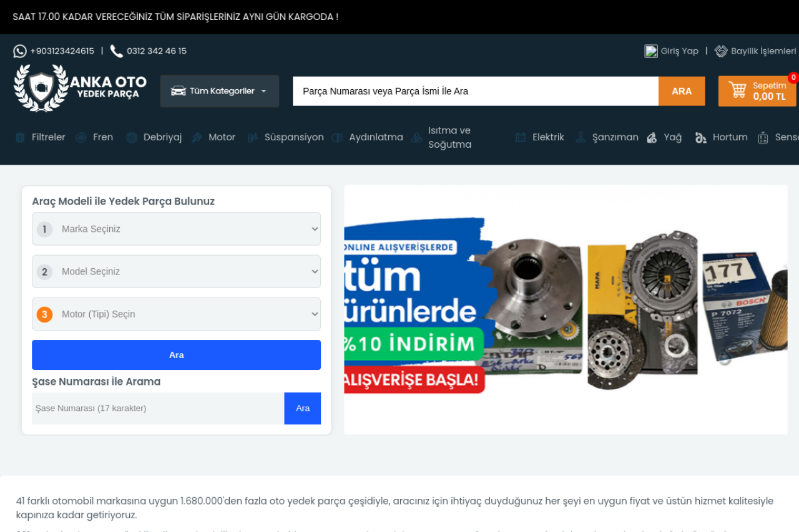Click Ara button beside chassis number field

(302, 409)
